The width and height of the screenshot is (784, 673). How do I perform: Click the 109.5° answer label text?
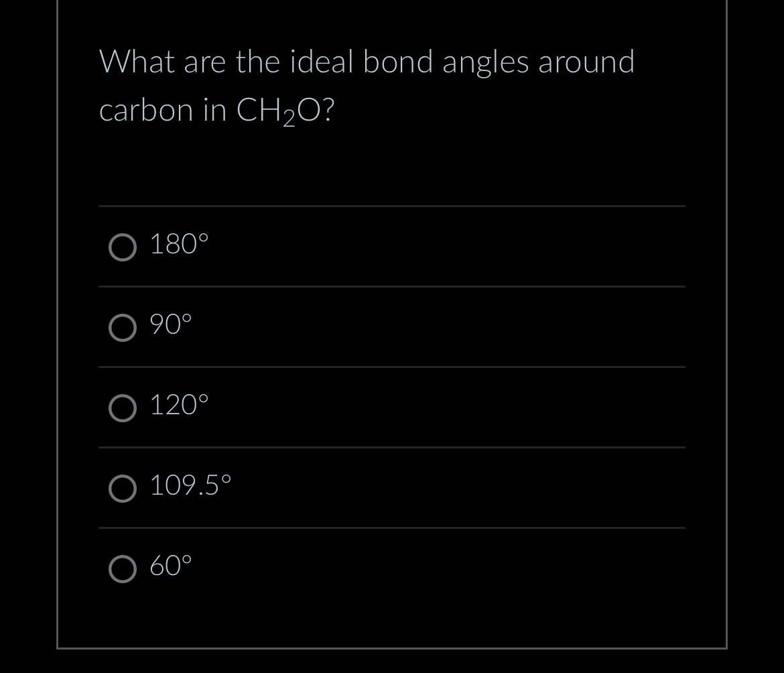click(x=190, y=485)
